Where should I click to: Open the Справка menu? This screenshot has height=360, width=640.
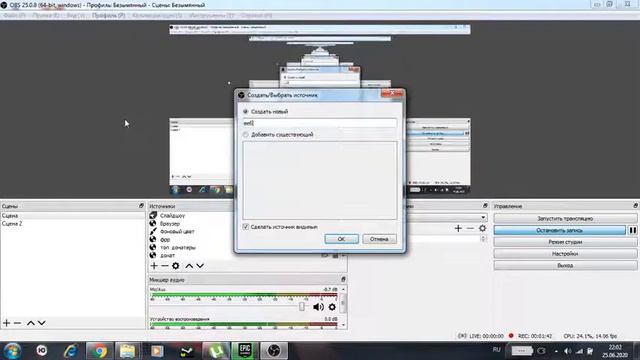click(x=256, y=16)
